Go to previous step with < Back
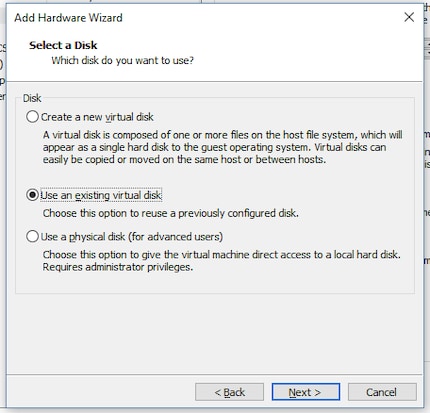The width and height of the screenshot is (430, 413). pos(229,392)
